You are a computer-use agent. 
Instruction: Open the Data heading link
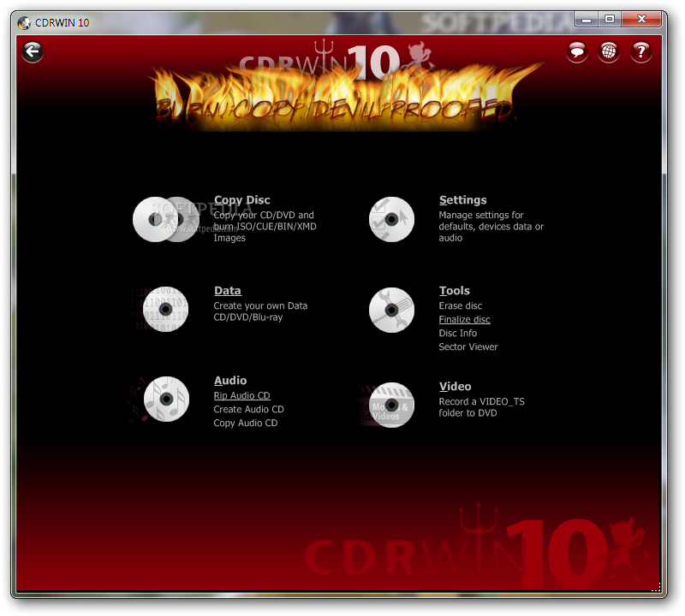[228, 291]
